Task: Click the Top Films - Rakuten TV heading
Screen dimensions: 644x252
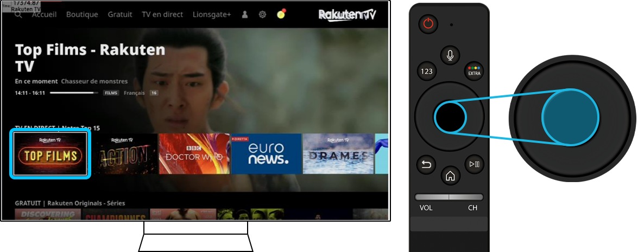Action: pos(90,58)
